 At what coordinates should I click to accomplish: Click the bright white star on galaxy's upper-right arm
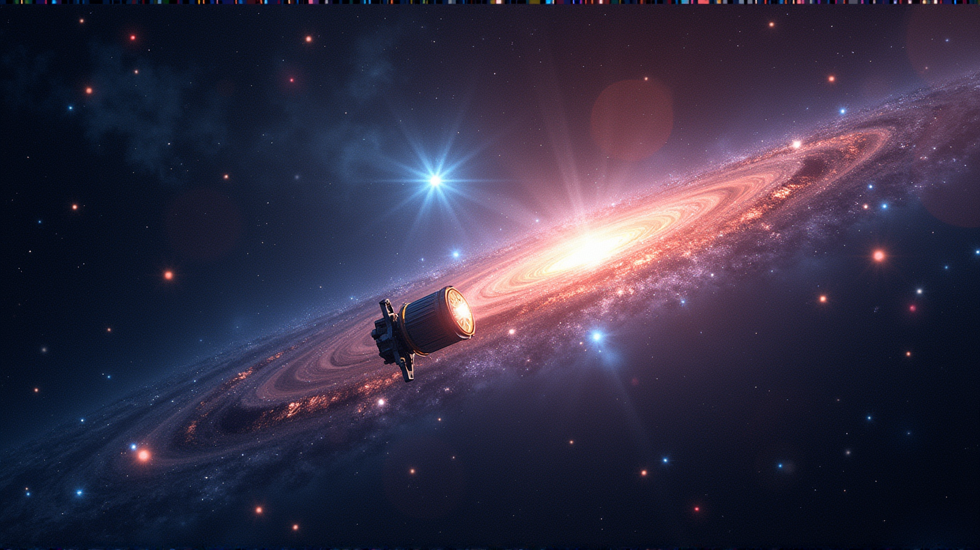pos(795,144)
